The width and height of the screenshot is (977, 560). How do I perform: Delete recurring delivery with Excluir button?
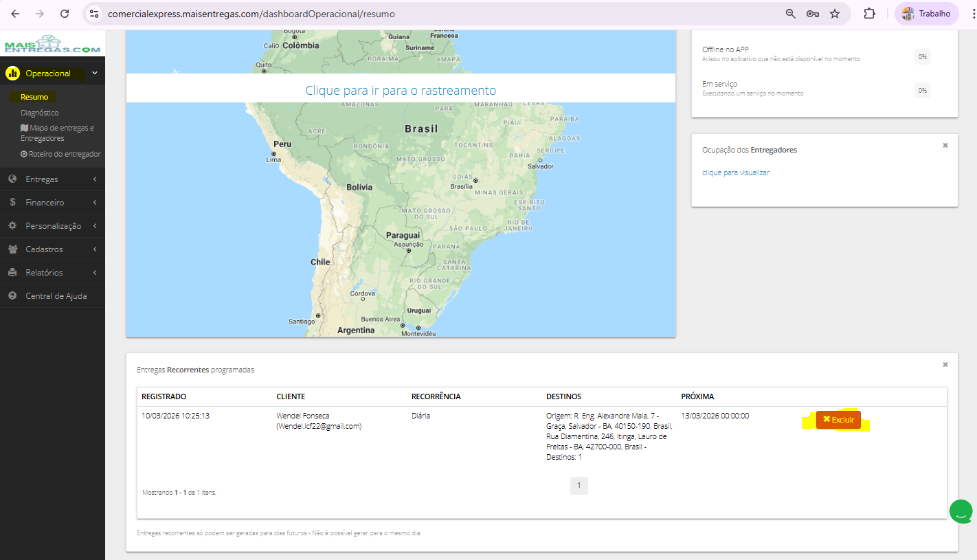(x=838, y=420)
